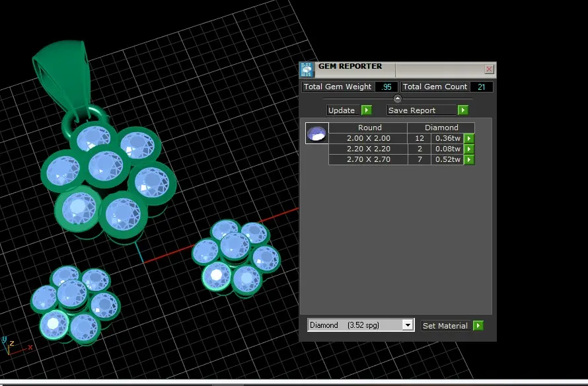Click the Total Gem Count label
Viewport: 588px width, 386px height.
pyautogui.click(x=435, y=87)
